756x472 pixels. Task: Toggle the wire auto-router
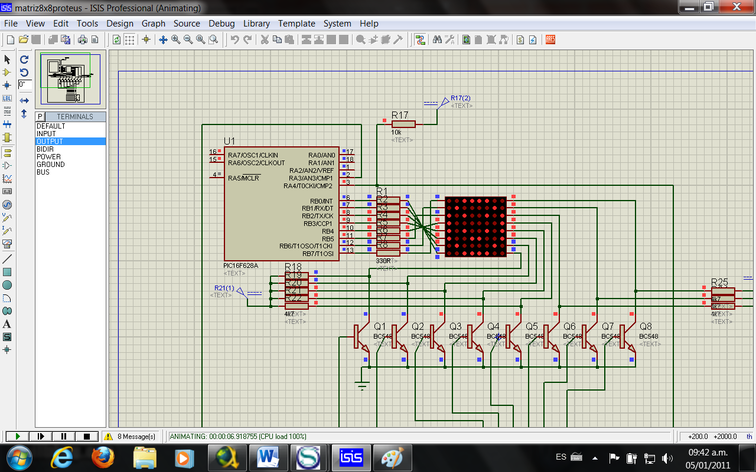point(420,40)
